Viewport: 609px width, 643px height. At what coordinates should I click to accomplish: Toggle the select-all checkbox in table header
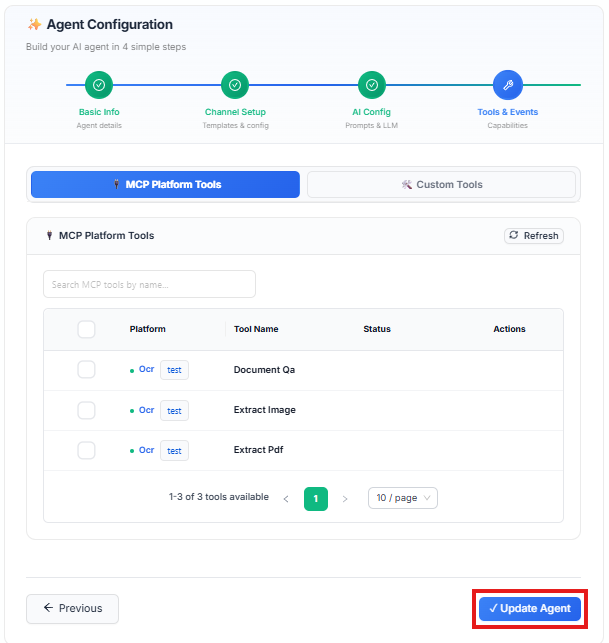click(x=86, y=329)
